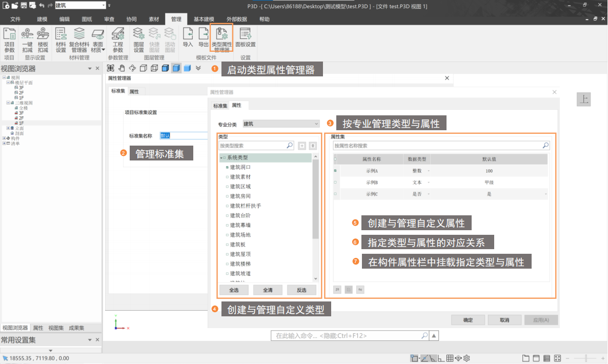Click the 按属性名称搜索 search field
The height and width of the screenshot is (364, 608).
coord(437,146)
